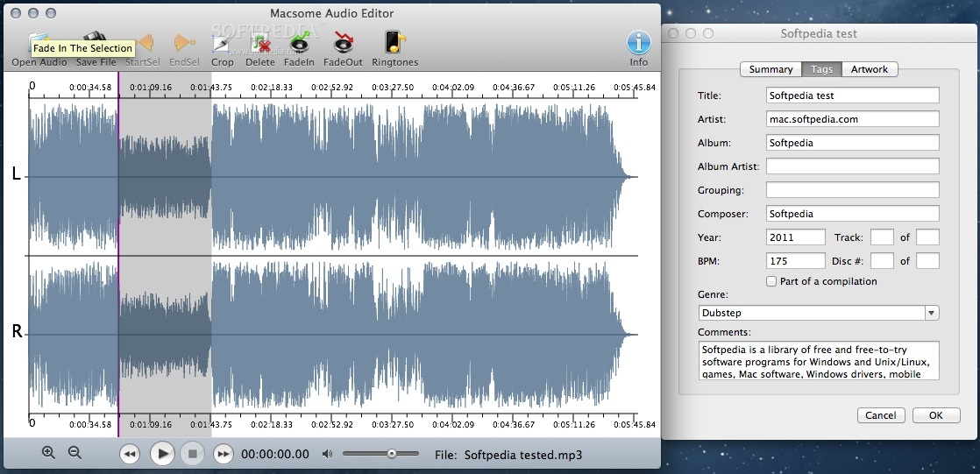Switch to the Artwork tab
This screenshot has height=474, width=980.
click(x=869, y=69)
